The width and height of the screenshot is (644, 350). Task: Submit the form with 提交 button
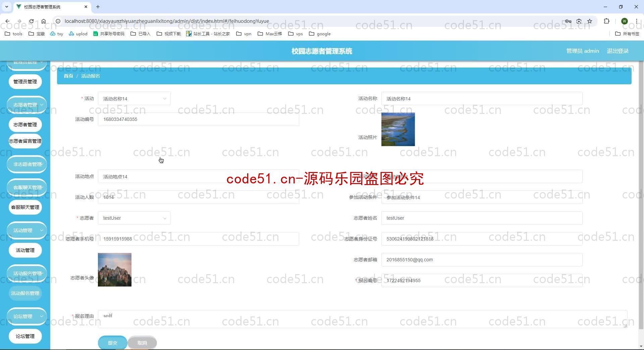click(112, 343)
